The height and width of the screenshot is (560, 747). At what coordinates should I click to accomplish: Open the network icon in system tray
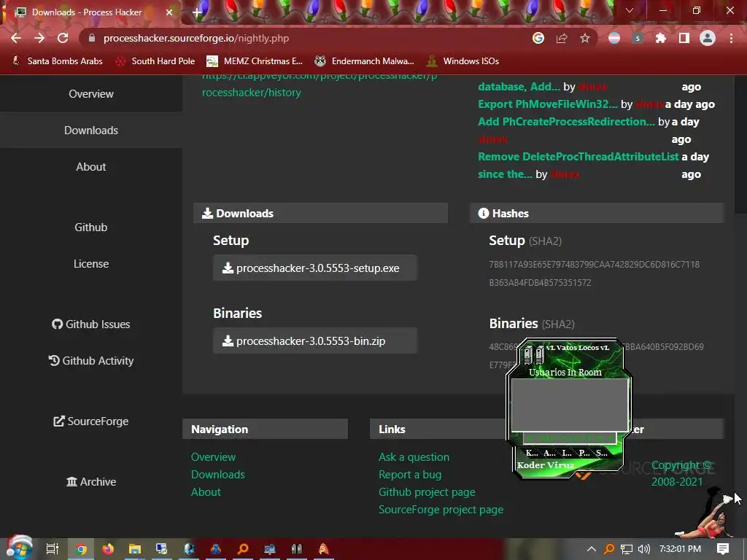[x=627, y=549]
